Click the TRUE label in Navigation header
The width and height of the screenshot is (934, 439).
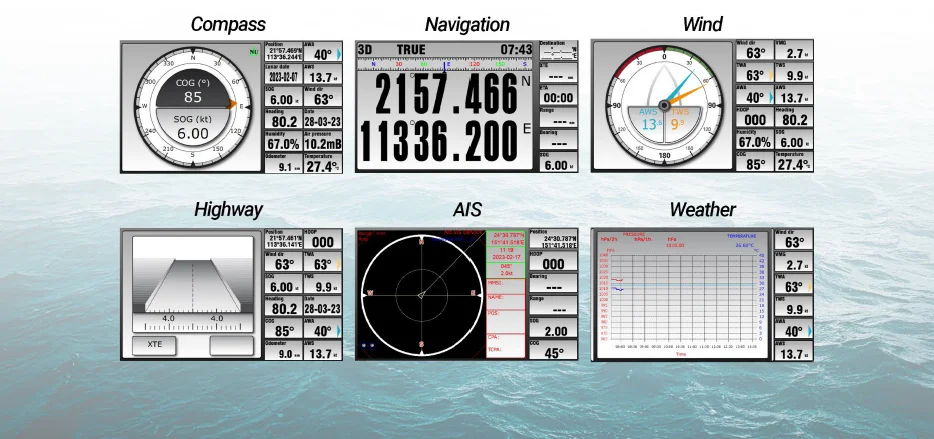coord(411,49)
